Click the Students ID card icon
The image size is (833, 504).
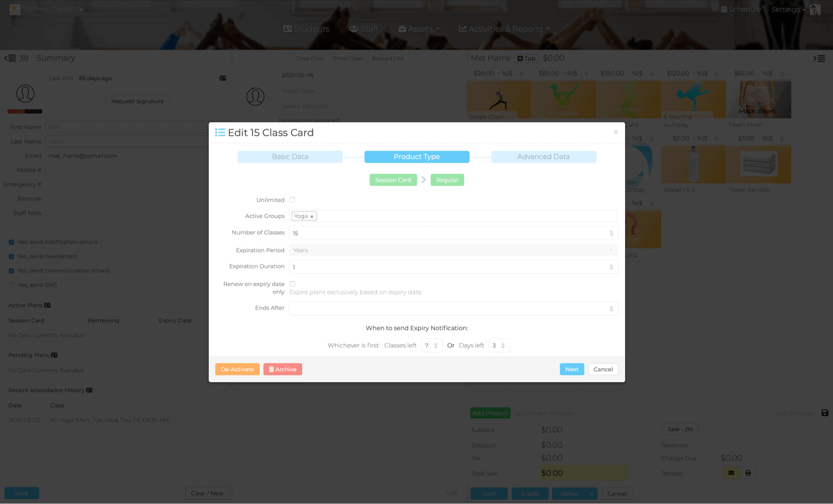pos(287,29)
